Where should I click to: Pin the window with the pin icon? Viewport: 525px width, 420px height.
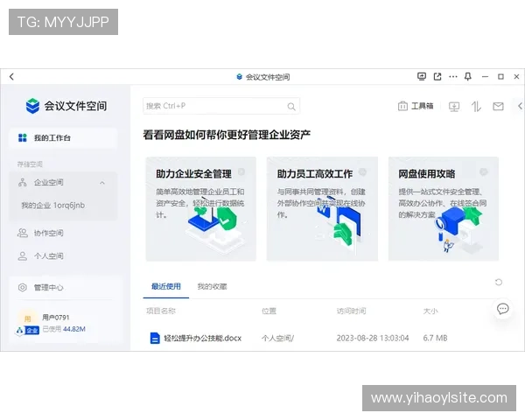point(468,77)
